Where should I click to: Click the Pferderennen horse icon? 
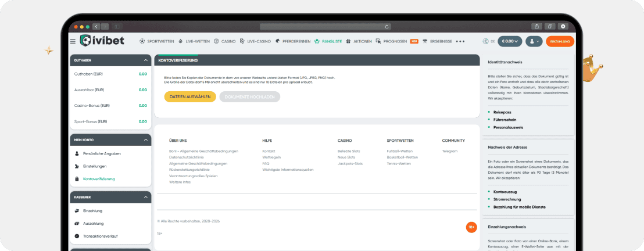[278, 41]
